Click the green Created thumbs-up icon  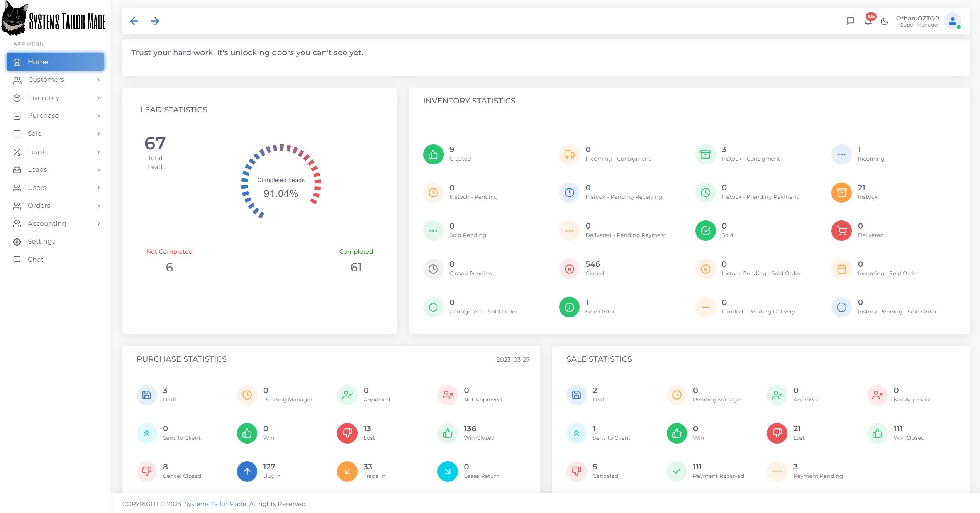(x=433, y=154)
